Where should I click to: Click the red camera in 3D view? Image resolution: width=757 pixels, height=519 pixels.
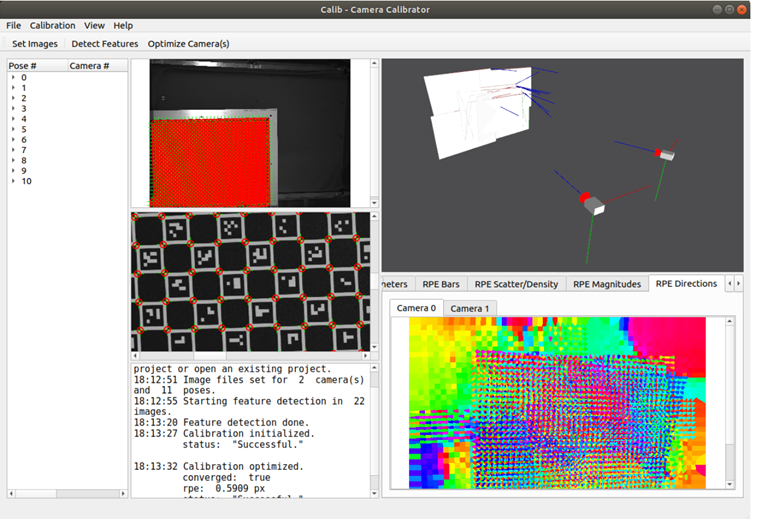pos(588,199)
